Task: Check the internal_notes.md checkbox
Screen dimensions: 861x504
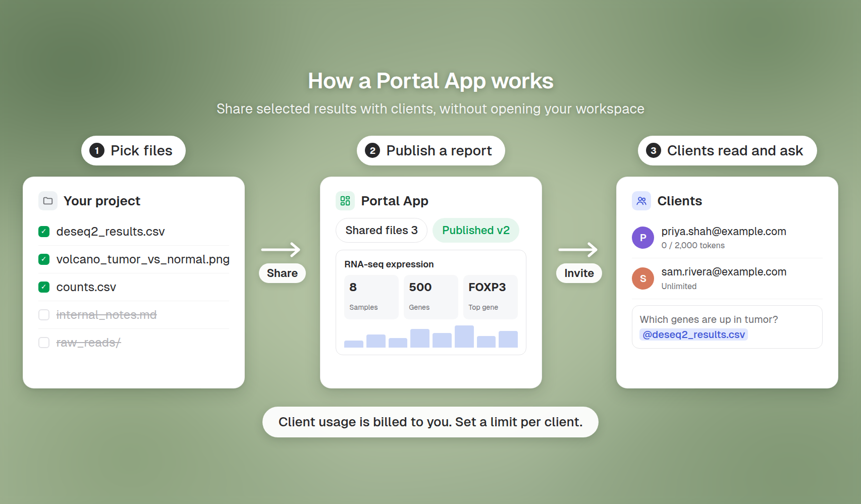Action: coord(44,315)
